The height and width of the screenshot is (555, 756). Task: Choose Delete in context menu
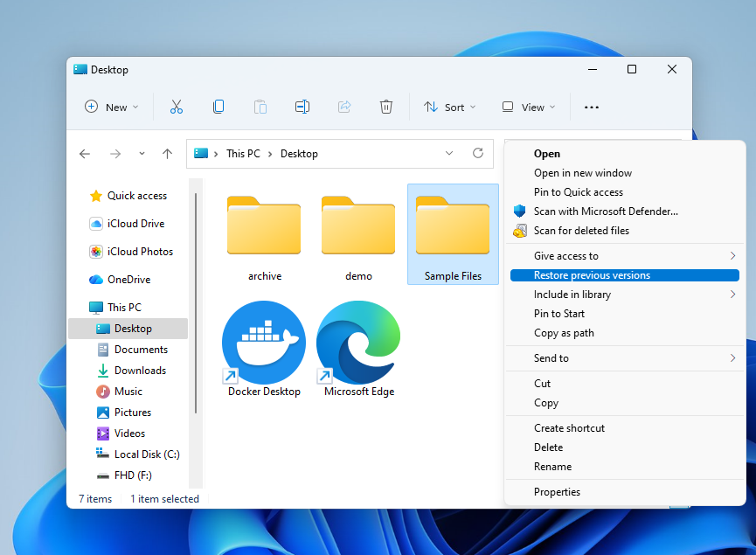click(x=625, y=447)
